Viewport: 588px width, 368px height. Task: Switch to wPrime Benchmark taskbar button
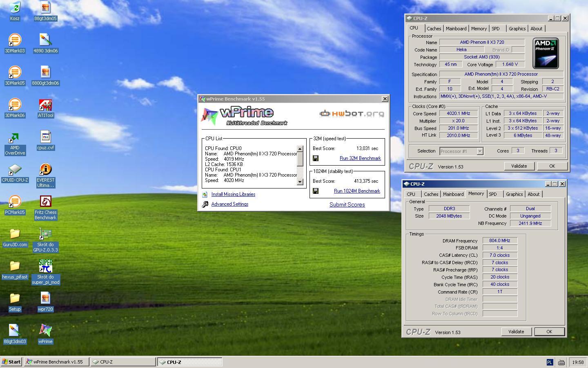coord(57,362)
